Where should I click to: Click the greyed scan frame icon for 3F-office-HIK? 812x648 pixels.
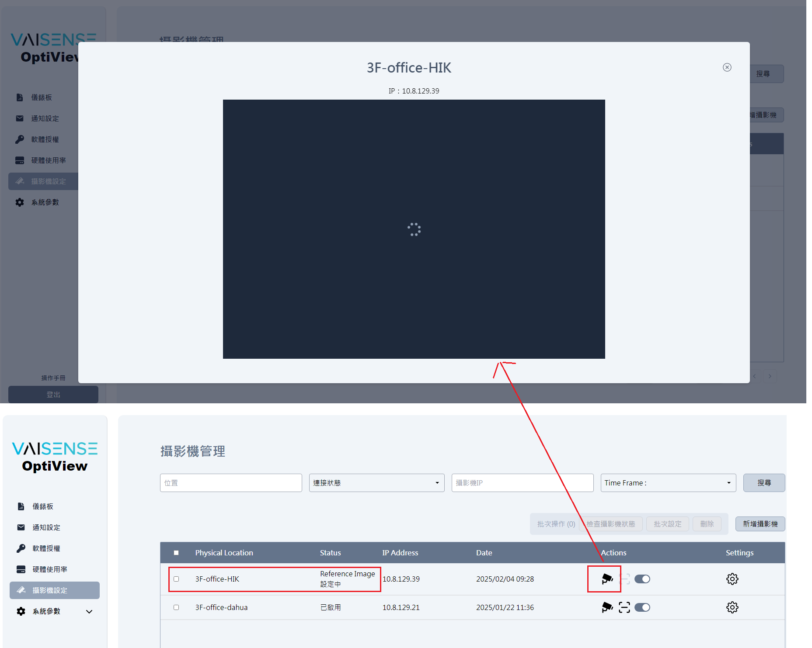pos(625,579)
